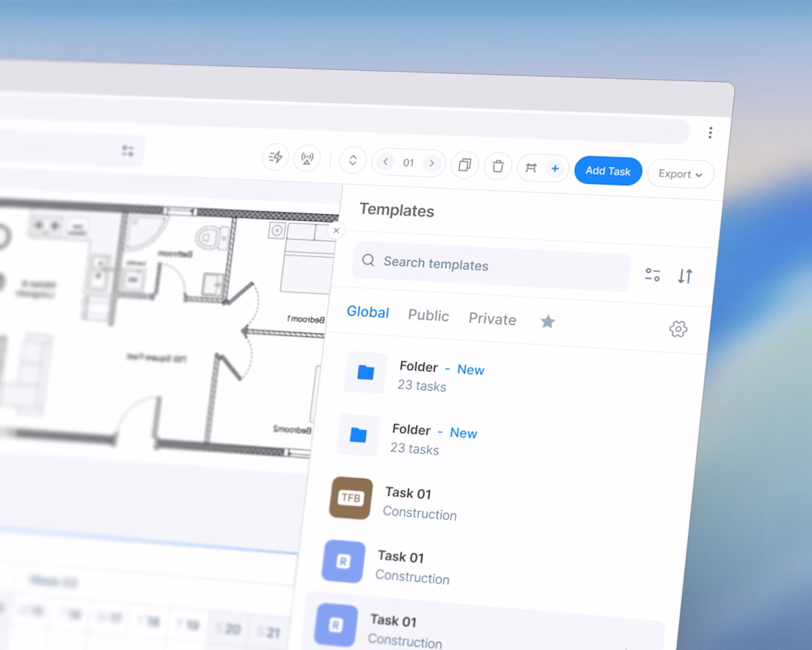Click the blue plus icon

tap(554, 168)
